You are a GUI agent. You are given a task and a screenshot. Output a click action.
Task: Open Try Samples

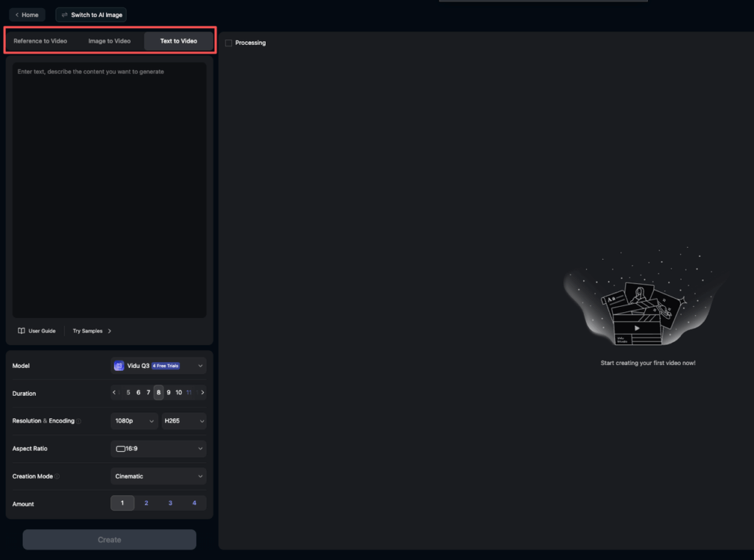point(92,330)
